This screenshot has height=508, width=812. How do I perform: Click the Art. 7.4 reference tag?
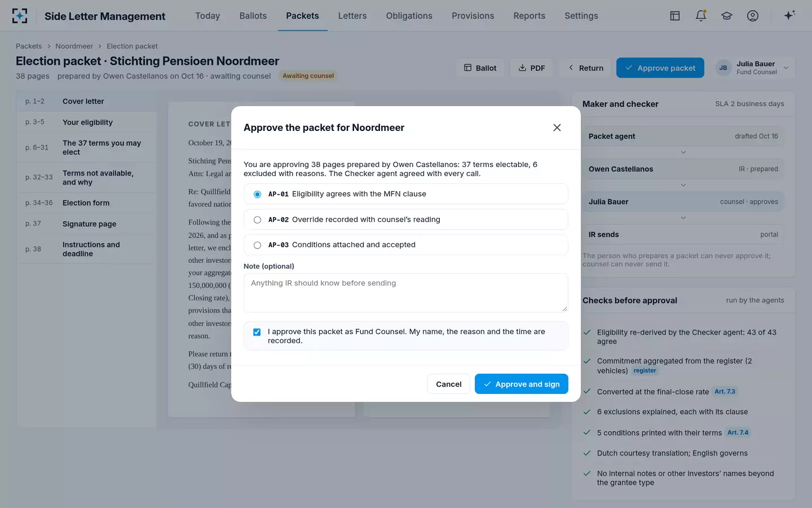[x=738, y=432]
